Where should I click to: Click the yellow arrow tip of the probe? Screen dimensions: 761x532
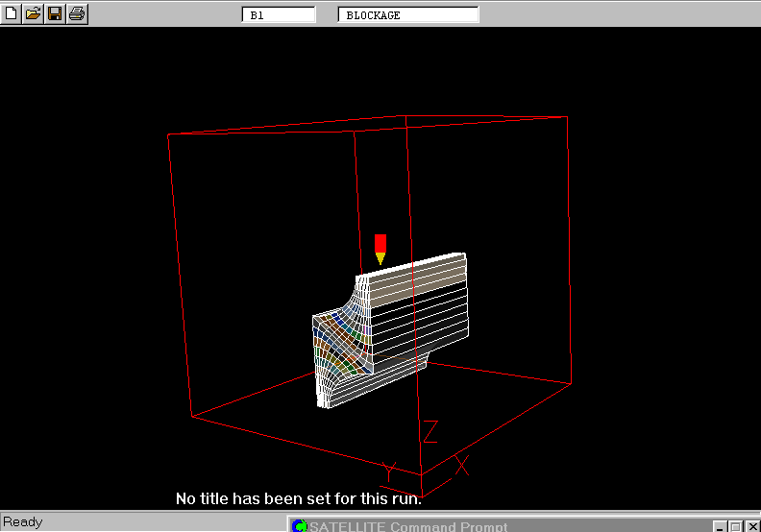(380, 258)
